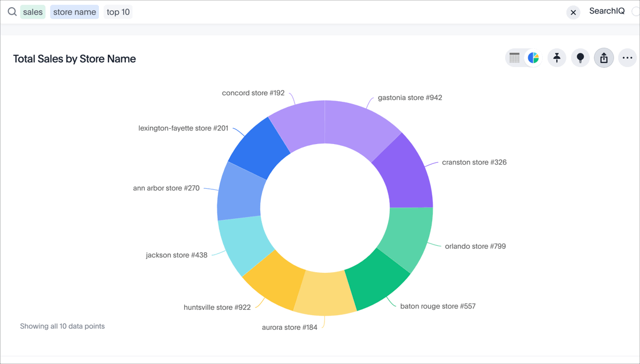Select the pie chart view icon

533,58
